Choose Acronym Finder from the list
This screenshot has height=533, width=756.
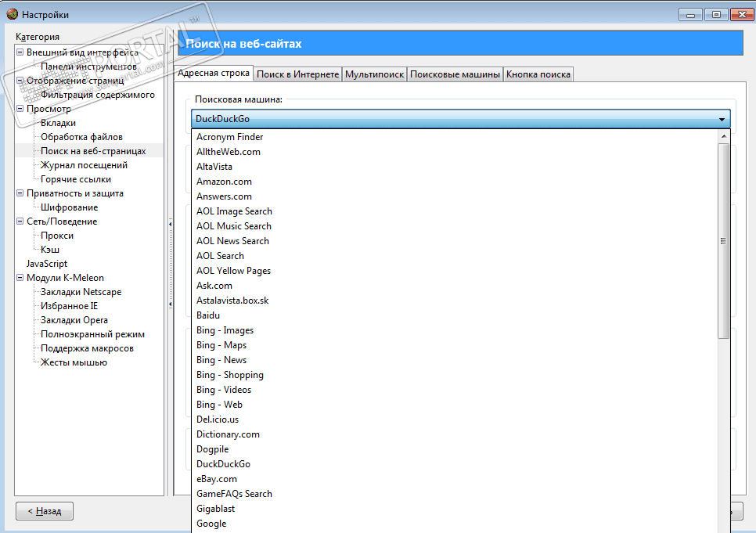455,137
